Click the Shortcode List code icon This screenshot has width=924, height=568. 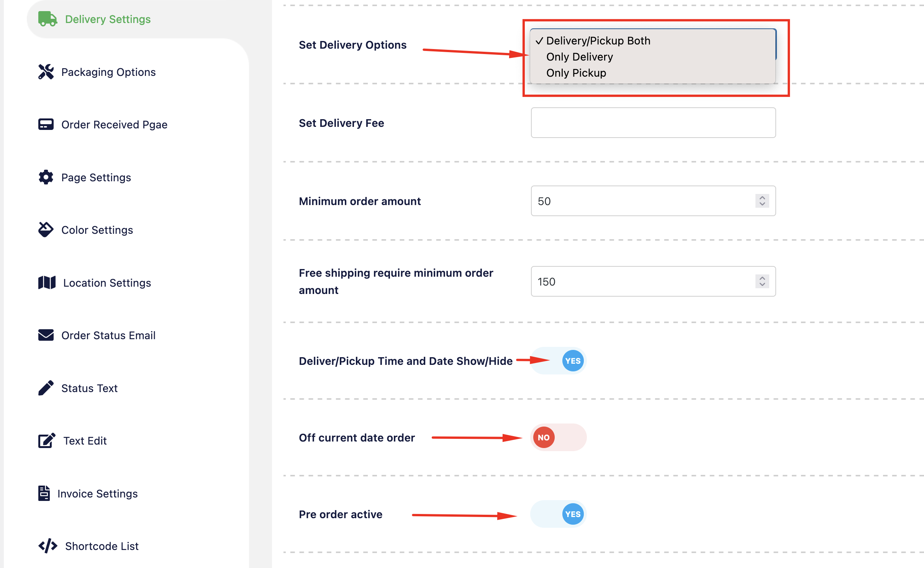pyautogui.click(x=48, y=546)
